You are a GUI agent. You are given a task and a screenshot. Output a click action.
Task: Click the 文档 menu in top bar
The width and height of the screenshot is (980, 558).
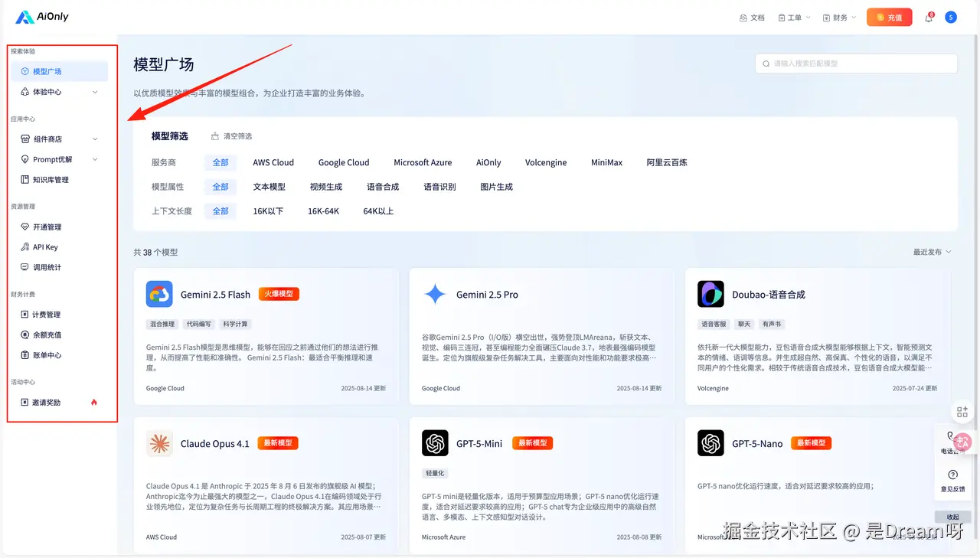point(751,16)
